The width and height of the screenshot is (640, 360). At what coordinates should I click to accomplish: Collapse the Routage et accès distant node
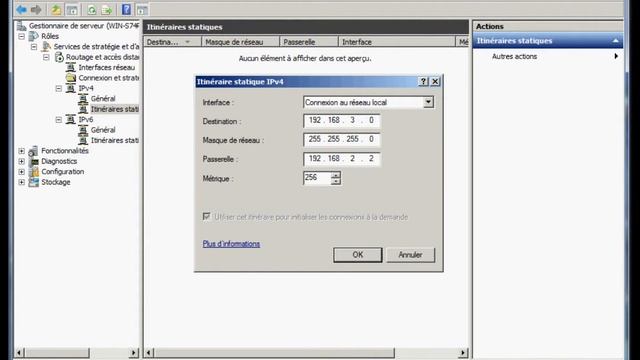click(x=47, y=57)
